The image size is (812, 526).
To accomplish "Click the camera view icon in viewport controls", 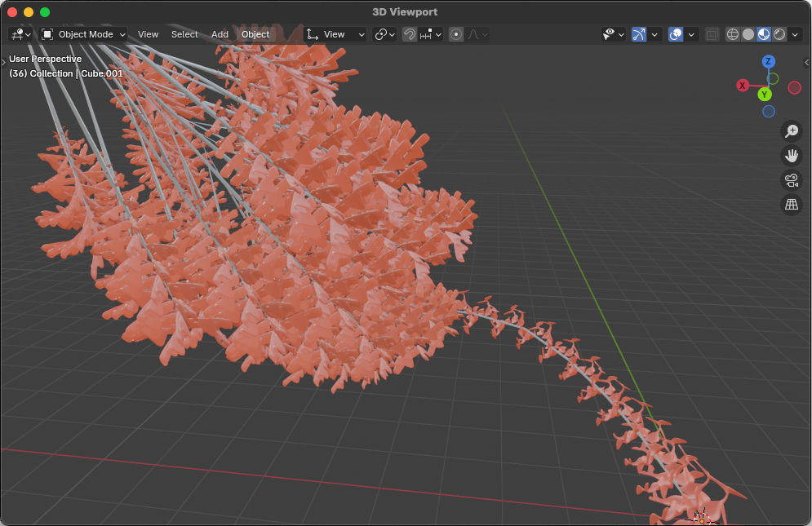I will [x=791, y=180].
